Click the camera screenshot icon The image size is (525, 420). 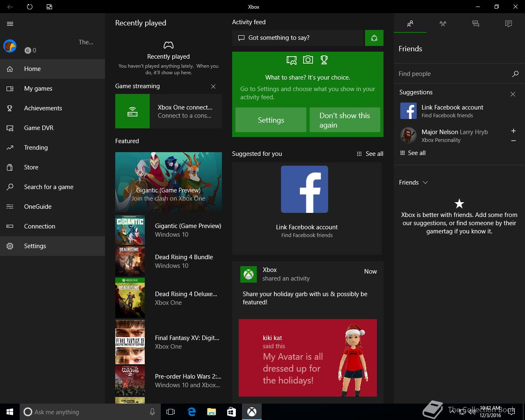(x=308, y=60)
